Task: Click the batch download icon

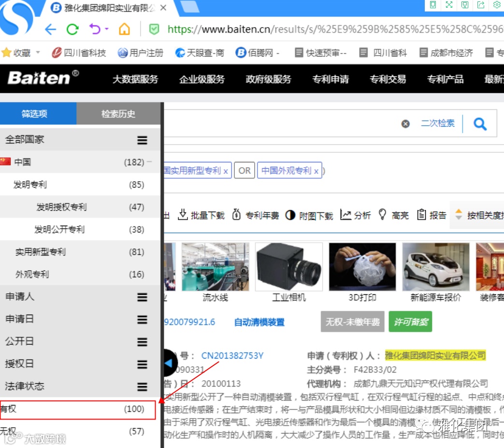Action: [183, 215]
